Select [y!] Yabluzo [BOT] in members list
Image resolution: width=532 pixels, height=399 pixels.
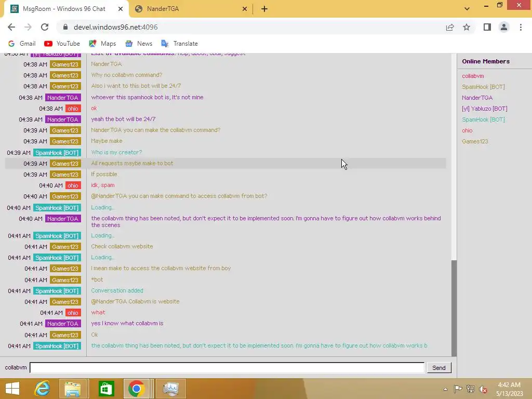(x=485, y=109)
